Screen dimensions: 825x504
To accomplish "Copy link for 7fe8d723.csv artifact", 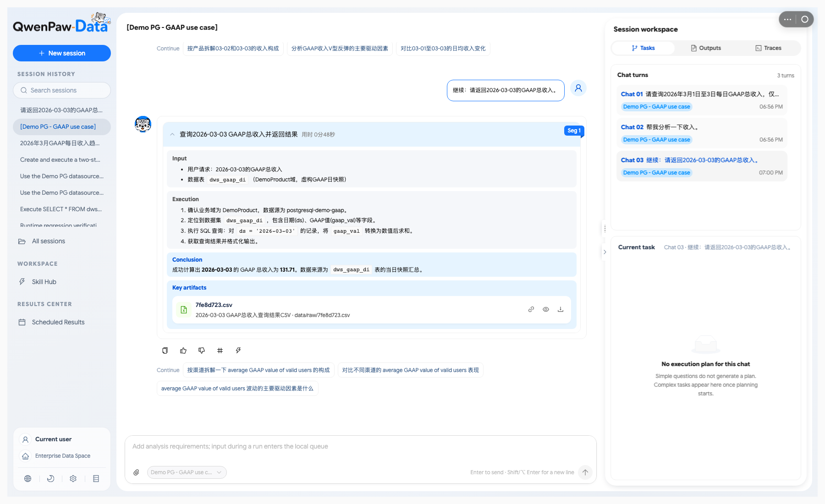I will pos(531,309).
